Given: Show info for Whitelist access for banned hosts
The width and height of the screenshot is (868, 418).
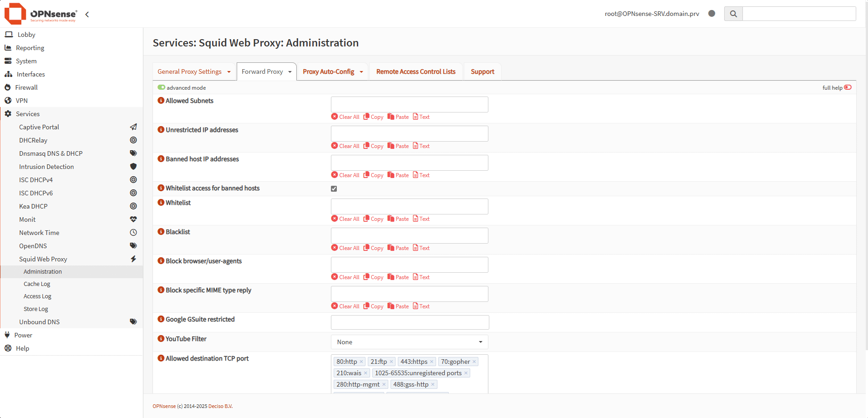Looking at the screenshot, I should (x=161, y=188).
